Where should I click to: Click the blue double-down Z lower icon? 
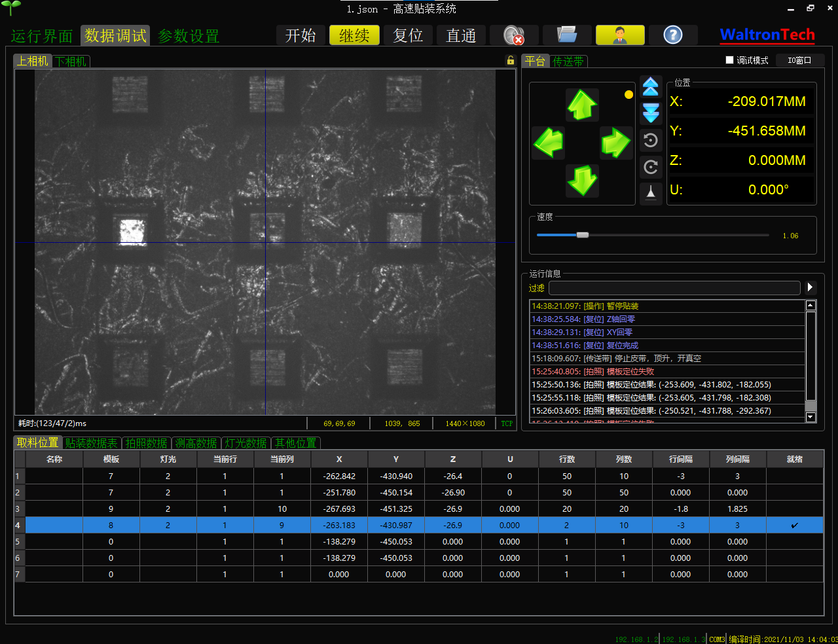click(651, 113)
